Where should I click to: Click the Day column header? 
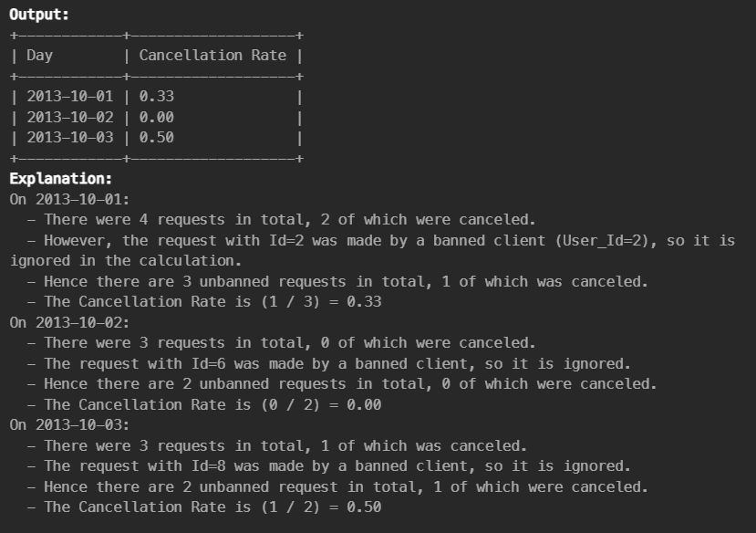39,56
